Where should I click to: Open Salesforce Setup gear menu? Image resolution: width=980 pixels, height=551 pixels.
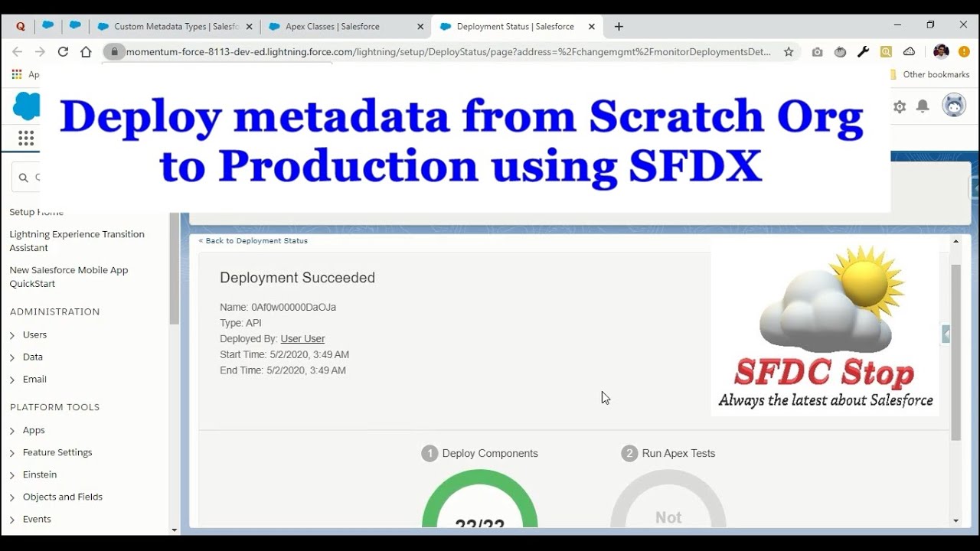click(x=900, y=106)
